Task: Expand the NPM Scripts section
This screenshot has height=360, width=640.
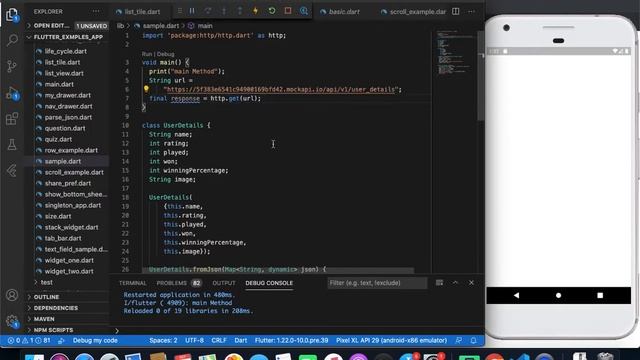Action: pyautogui.click(x=67, y=330)
